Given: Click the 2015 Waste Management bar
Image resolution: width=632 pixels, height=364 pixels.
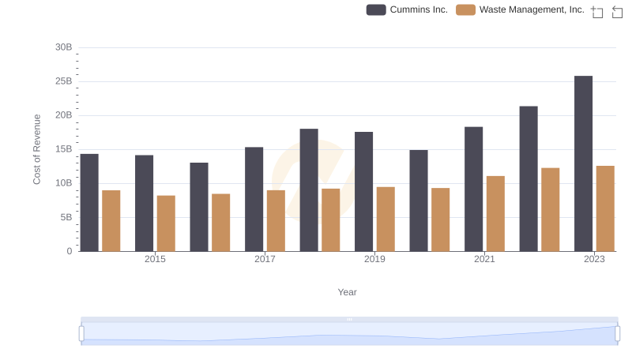Looking at the screenshot, I should pos(166,223).
